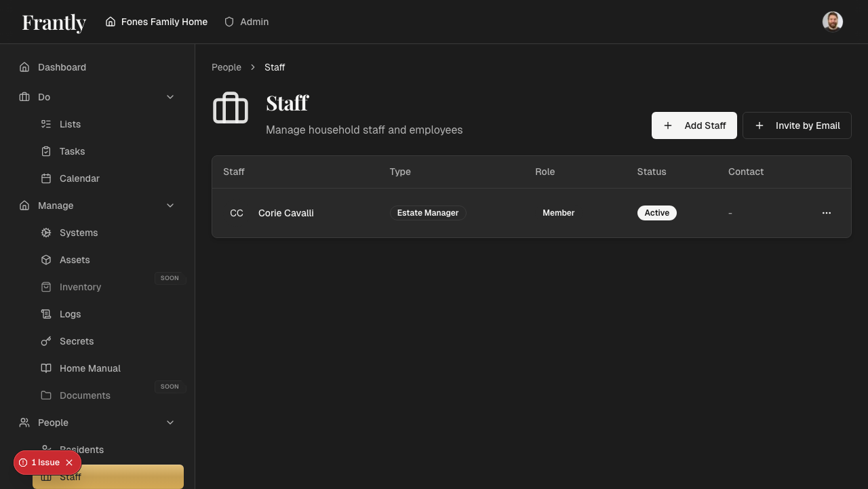Image resolution: width=868 pixels, height=489 pixels.
Task: Open the Assets section icon
Action: [45, 260]
